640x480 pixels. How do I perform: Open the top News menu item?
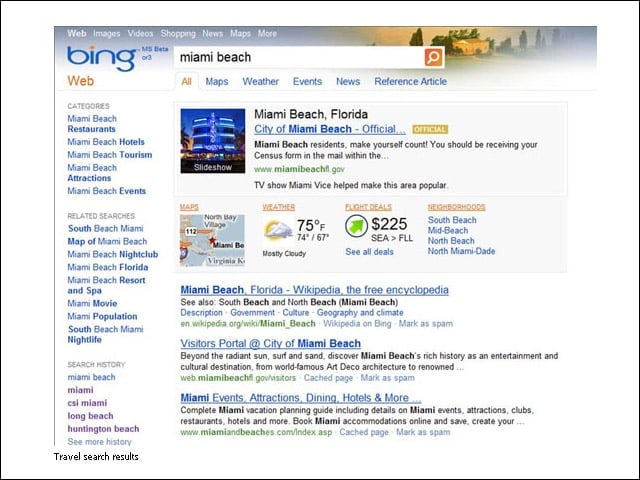click(213, 33)
